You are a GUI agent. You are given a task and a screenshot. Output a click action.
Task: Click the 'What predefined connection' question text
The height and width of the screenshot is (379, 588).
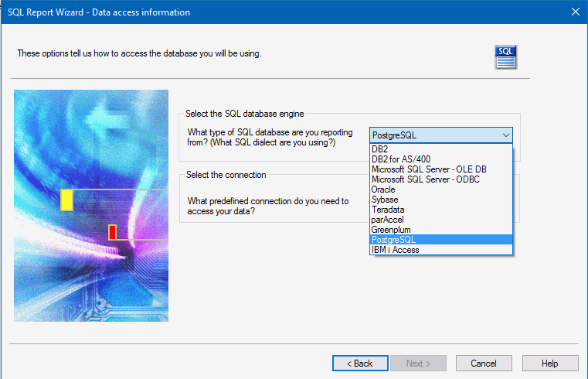click(x=268, y=206)
